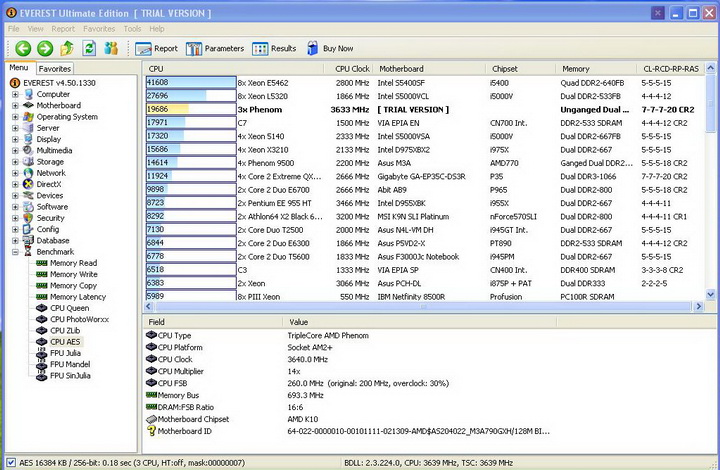Open the Help menu
This screenshot has width=720, height=470.
point(157,28)
